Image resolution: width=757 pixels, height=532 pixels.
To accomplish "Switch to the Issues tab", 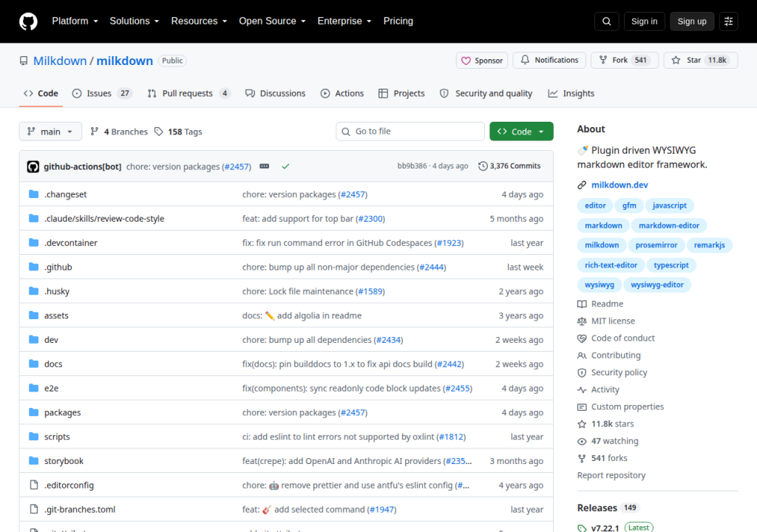I will pos(102,93).
